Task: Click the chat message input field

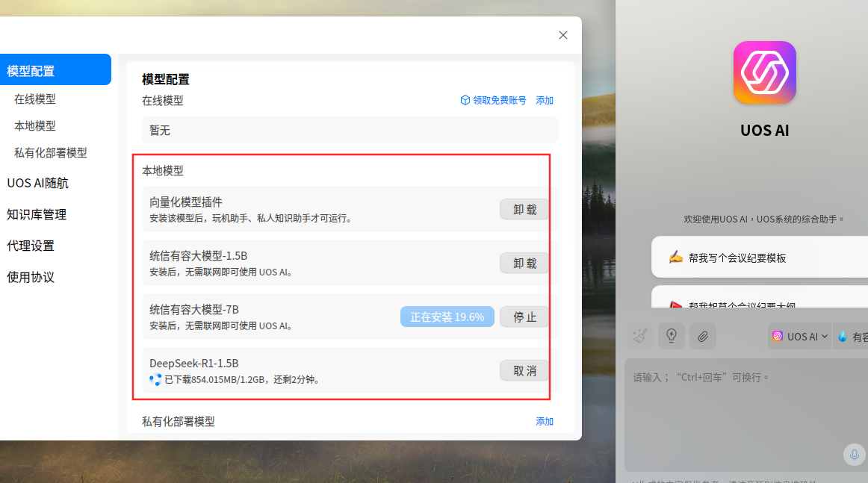Action: 746,415
